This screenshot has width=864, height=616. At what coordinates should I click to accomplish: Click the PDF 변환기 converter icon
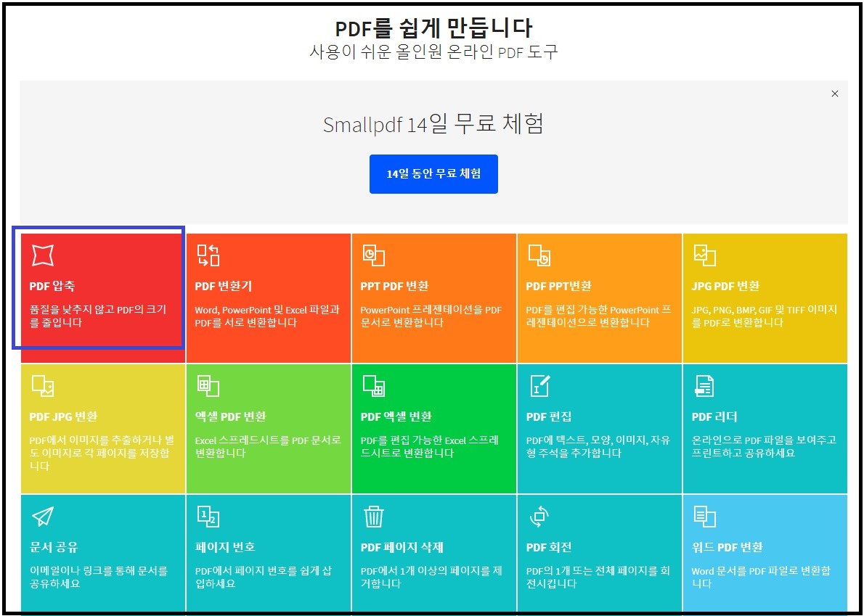tap(208, 255)
